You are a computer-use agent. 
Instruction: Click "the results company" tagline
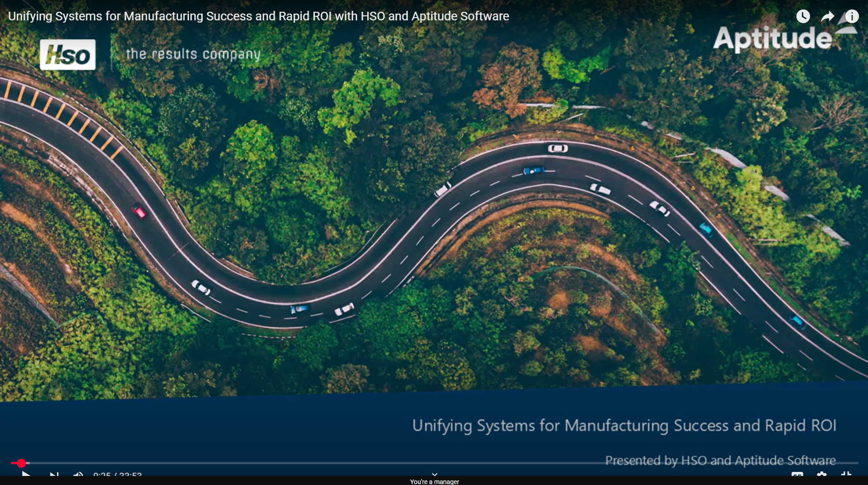(x=193, y=54)
